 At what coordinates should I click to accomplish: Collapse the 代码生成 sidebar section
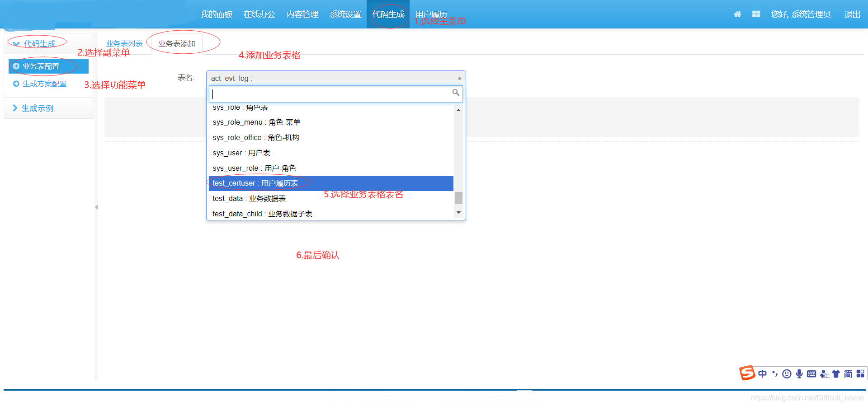pyautogui.click(x=49, y=44)
